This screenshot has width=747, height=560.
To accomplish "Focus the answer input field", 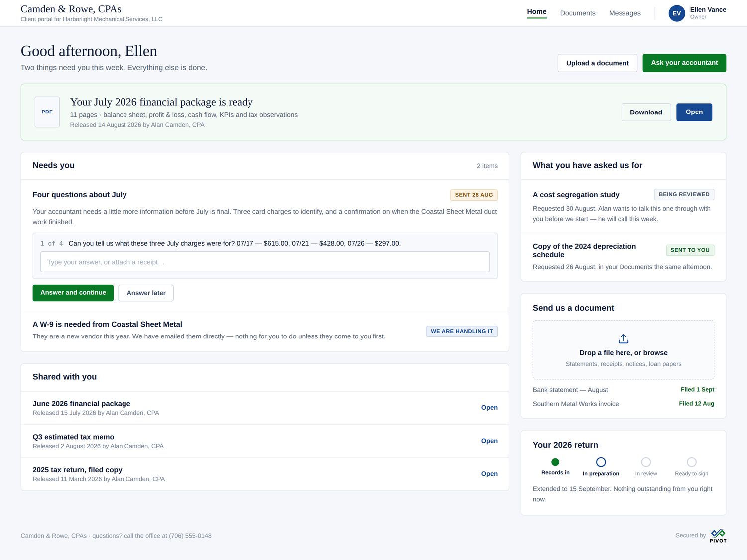I will coord(265,262).
